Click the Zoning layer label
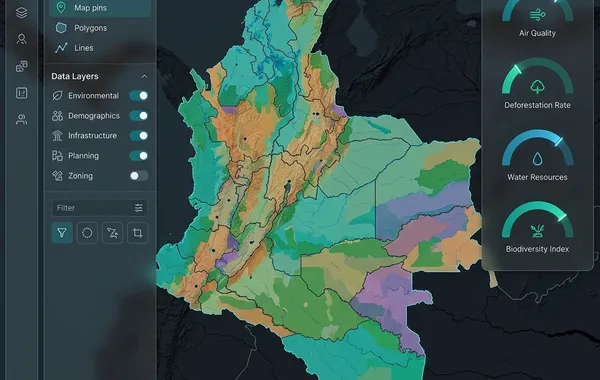This screenshot has width=600, height=380. click(x=80, y=176)
